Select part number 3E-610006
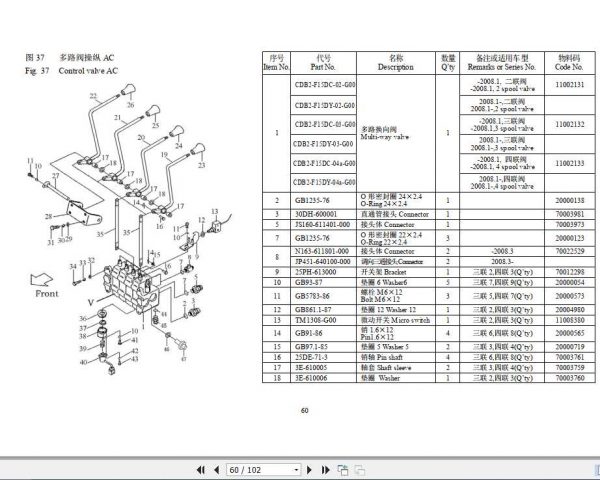The image size is (600, 480). click(x=311, y=378)
